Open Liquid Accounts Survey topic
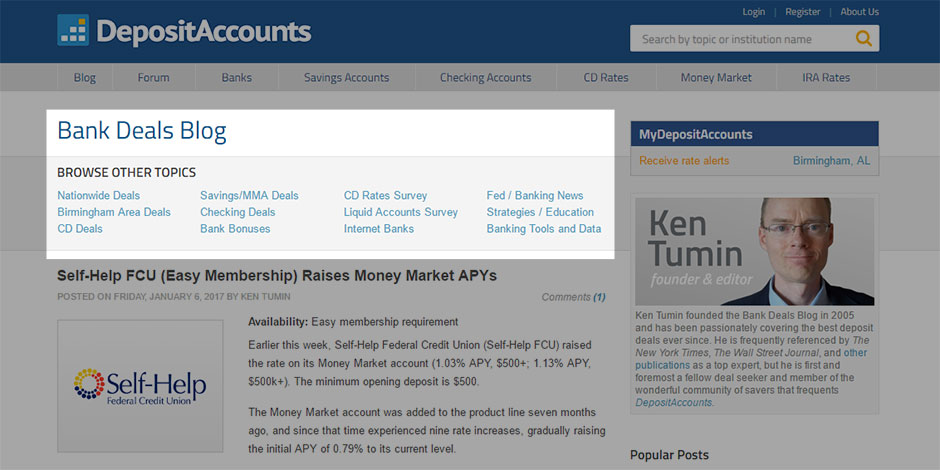940x470 pixels. point(400,212)
